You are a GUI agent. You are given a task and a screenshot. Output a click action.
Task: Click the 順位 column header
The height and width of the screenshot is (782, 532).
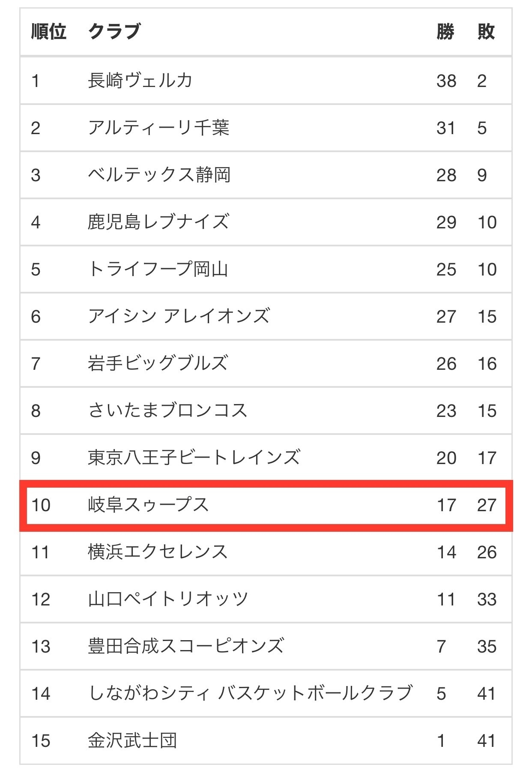coord(49,32)
